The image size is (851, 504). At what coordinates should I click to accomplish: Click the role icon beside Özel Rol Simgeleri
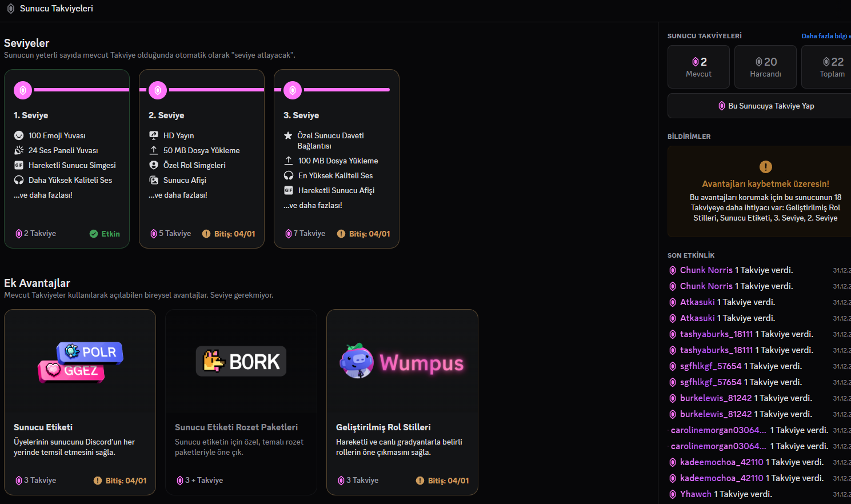[154, 165]
